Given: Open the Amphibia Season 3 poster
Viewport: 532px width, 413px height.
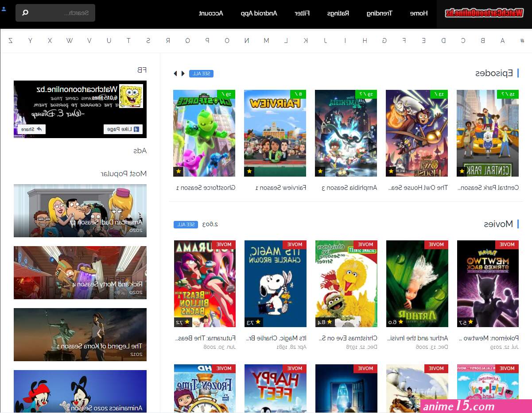Looking at the screenshot, I should [346, 133].
